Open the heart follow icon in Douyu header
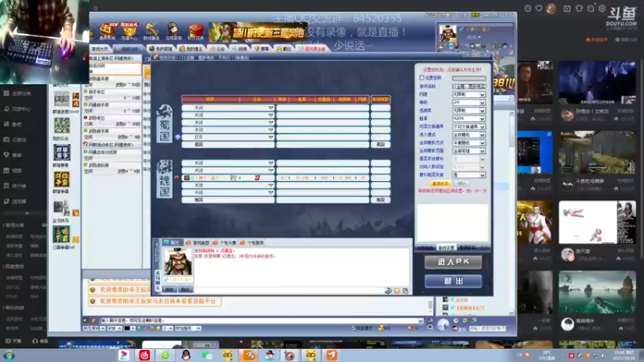This screenshot has height=362, width=644. coord(539,8)
